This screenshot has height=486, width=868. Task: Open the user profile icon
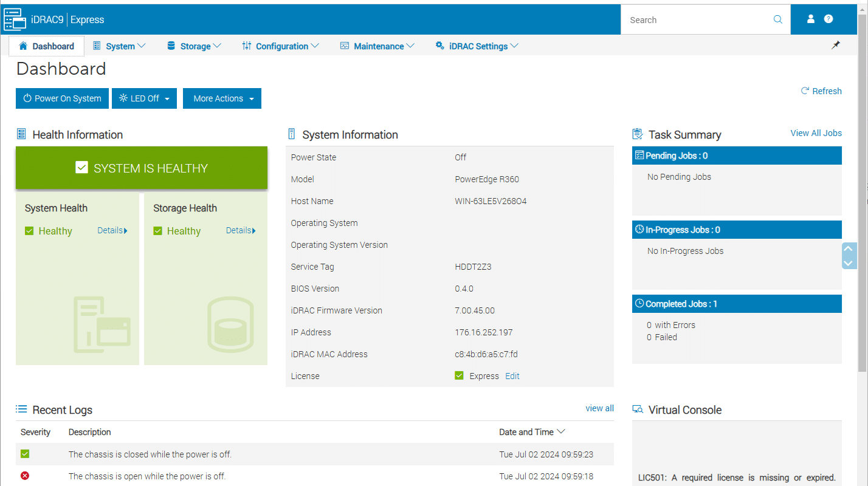tap(810, 19)
